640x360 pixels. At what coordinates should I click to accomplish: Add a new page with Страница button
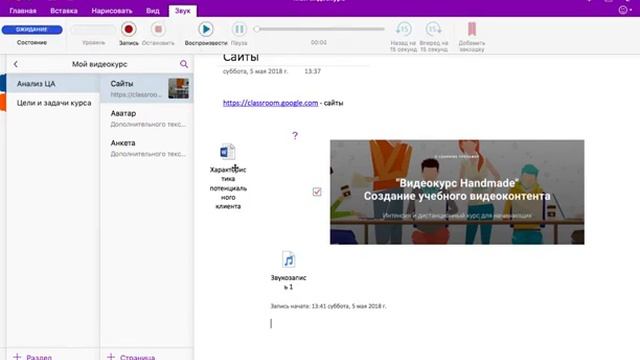click(x=131, y=357)
